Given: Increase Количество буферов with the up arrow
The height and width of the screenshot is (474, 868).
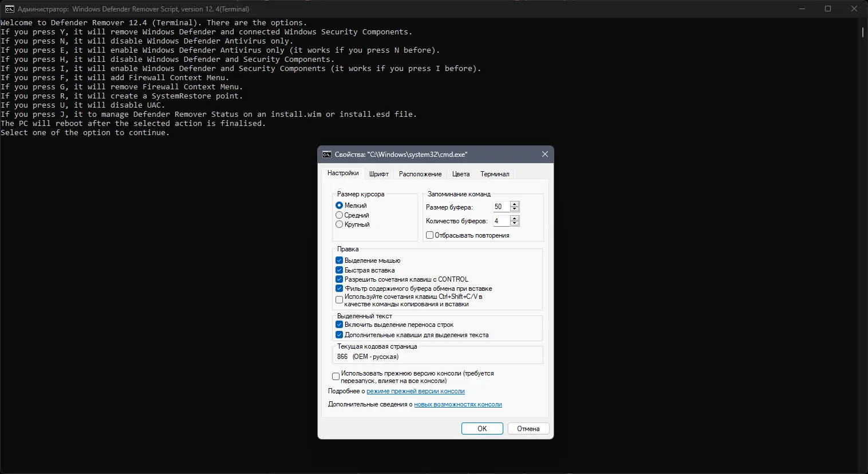Looking at the screenshot, I should (515, 218).
